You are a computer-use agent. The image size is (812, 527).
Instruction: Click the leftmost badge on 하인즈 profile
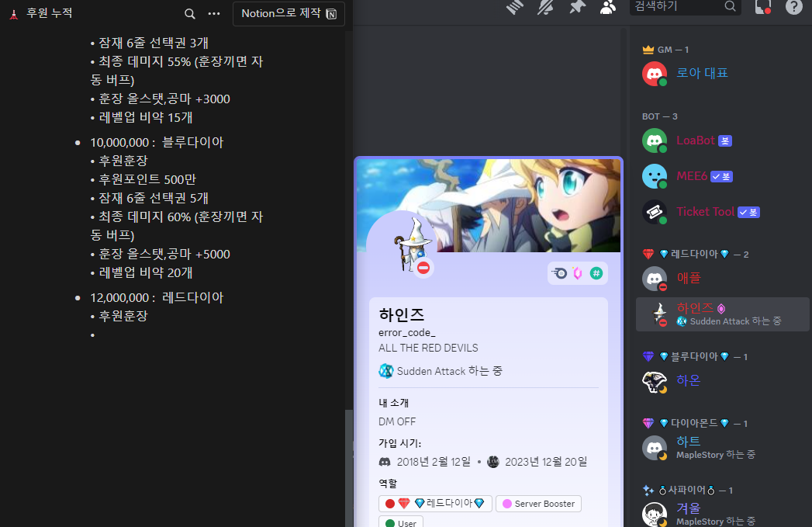559,273
